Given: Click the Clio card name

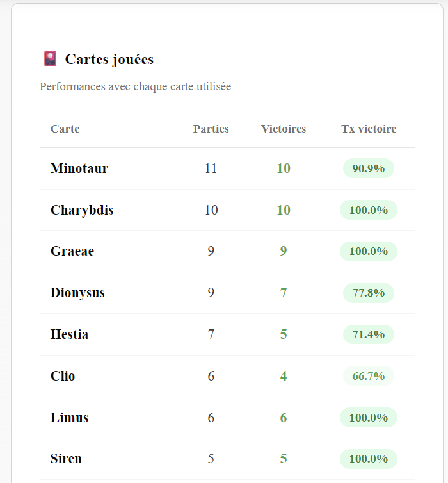Looking at the screenshot, I should 63,376.
